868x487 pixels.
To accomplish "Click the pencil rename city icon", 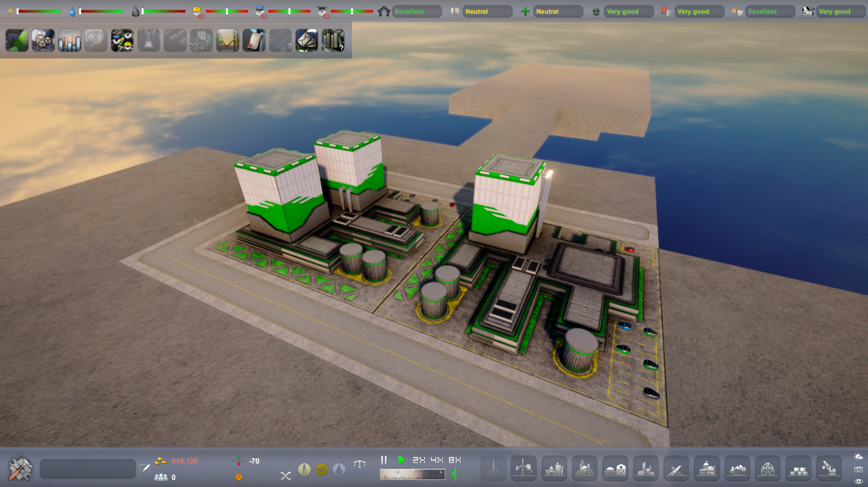I will pos(145,469).
